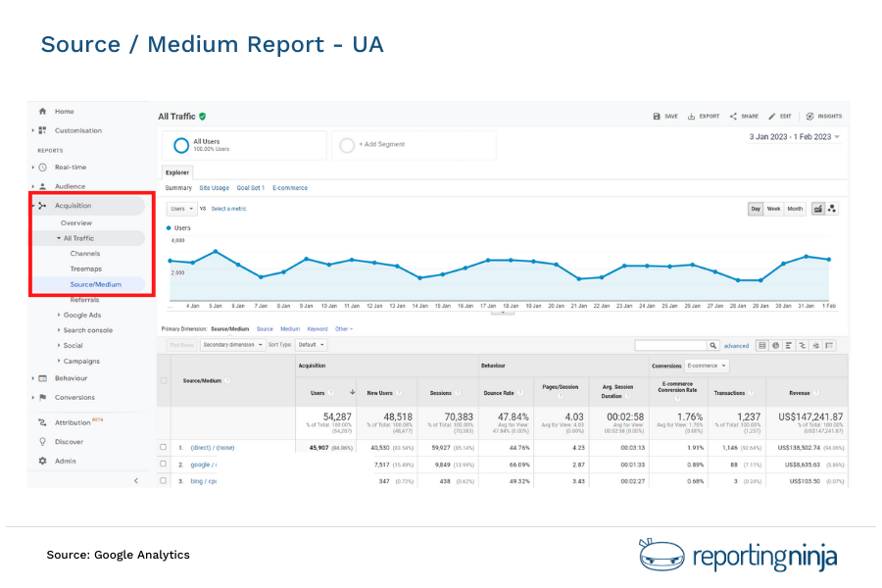Viewport: 882px width, 588px height.
Task: Open Treemaps under All Traffic
Action: pyautogui.click(x=85, y=269)
